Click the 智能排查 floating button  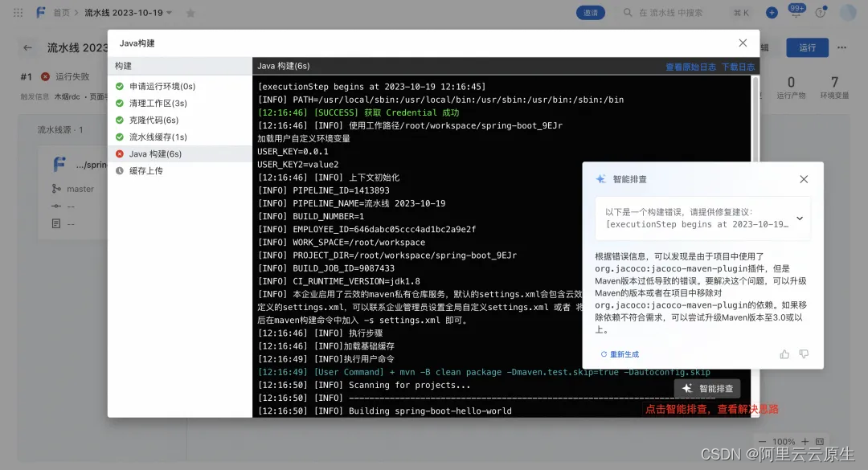707,389
